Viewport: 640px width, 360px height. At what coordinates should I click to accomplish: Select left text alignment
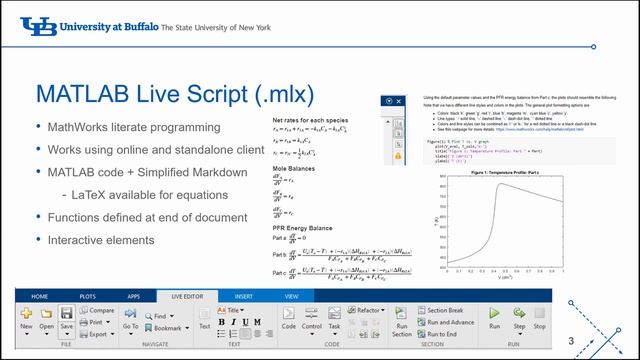pos(245,334)
